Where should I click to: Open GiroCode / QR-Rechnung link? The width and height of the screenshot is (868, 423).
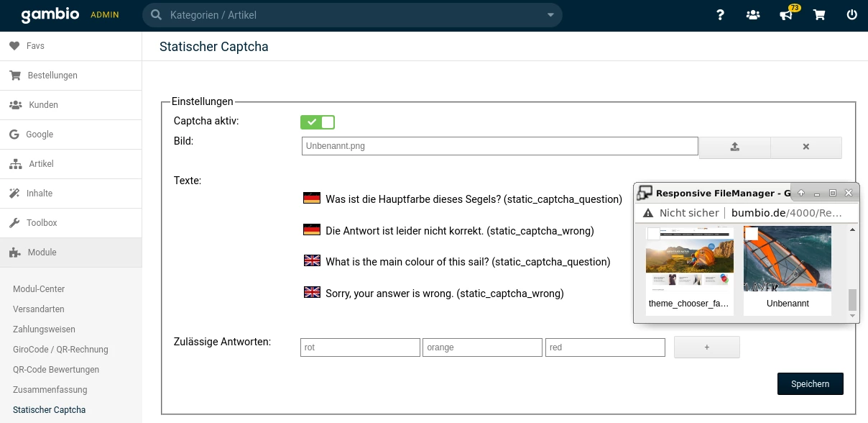(x=60, y=350)
